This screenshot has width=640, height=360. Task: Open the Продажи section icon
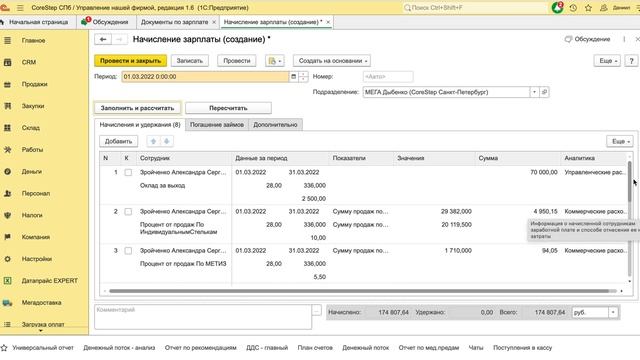7,84
